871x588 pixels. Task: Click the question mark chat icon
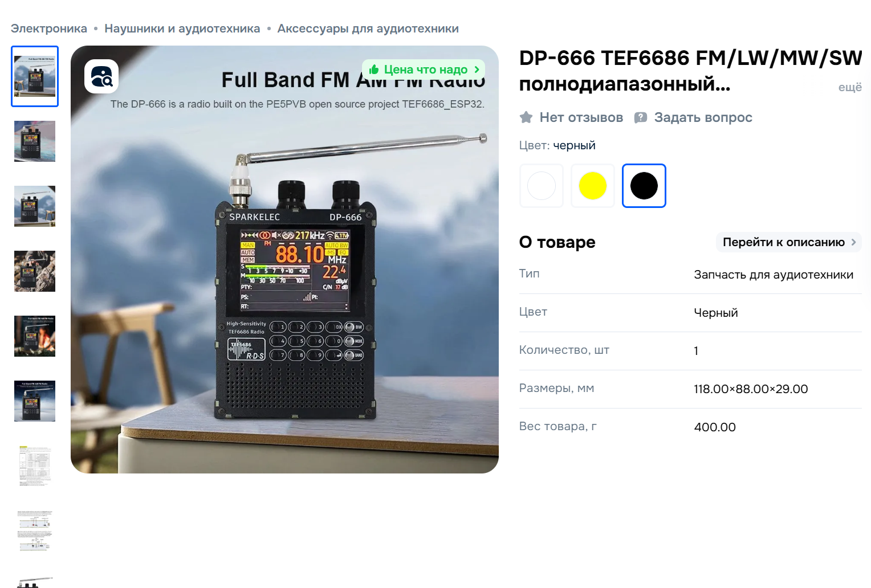click(x=641, y=117)
